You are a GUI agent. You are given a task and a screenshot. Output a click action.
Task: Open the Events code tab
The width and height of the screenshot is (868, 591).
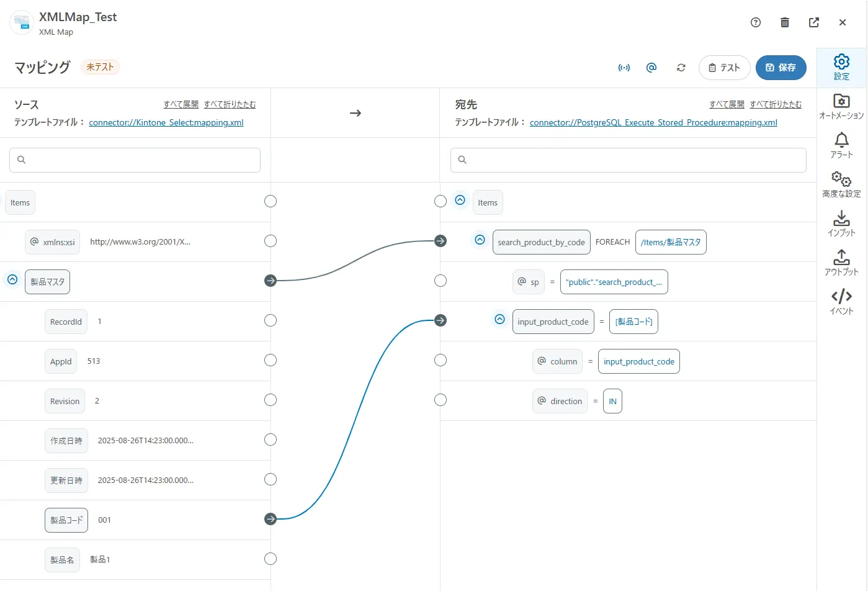[841, 302]
